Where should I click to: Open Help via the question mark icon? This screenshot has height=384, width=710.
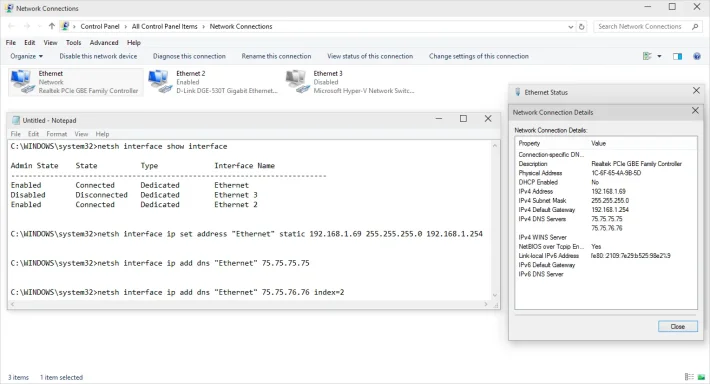[x=697, y=56]
